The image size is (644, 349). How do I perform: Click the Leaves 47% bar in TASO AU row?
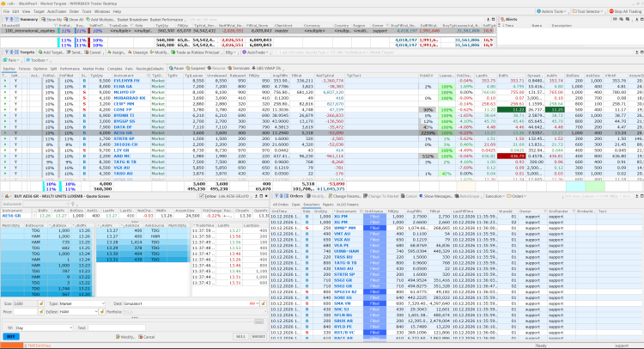447,174
